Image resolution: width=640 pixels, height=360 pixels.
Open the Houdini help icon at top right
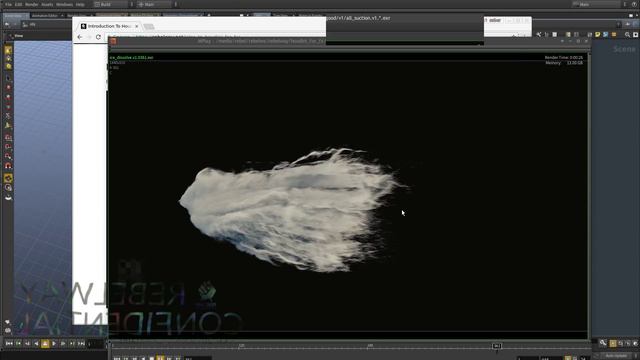point(634,4)
